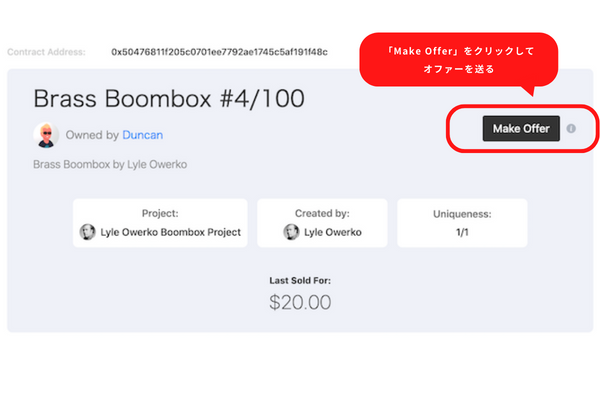600x400 pixels.
Task: Click the Brass Boombox #4/100 title
Action: [x=169, y=99]
